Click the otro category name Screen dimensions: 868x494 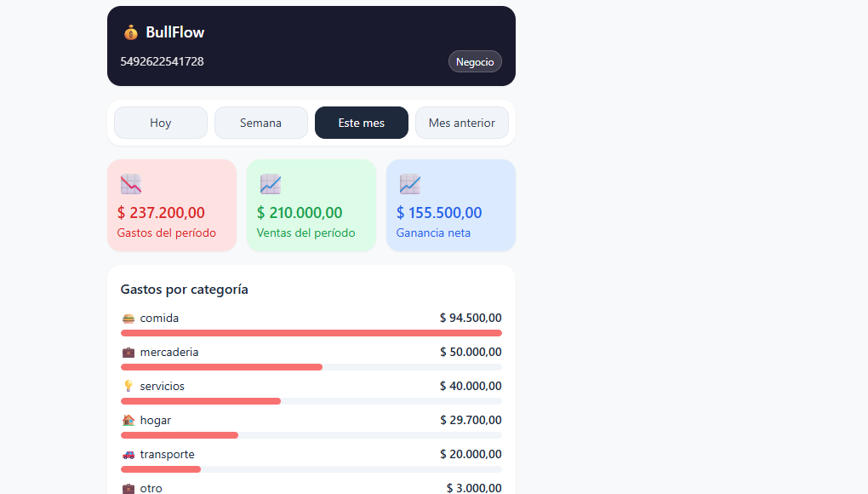point(151,488)
